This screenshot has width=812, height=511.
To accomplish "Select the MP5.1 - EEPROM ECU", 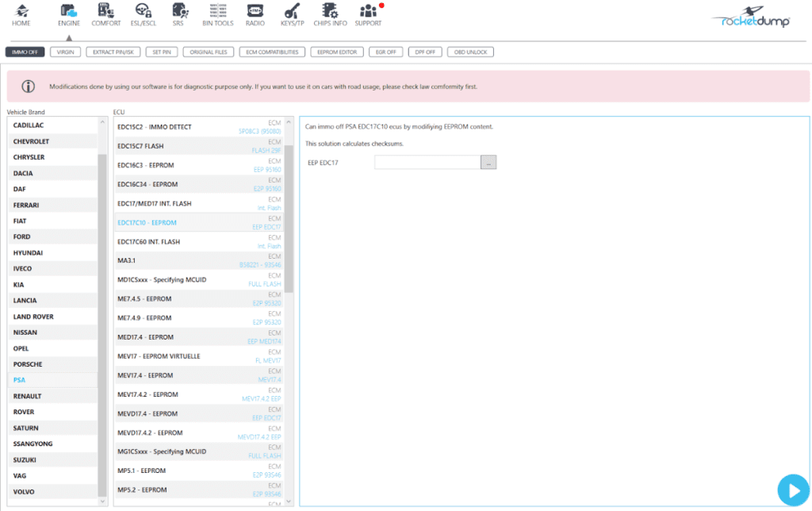I will tap(199, 471).
